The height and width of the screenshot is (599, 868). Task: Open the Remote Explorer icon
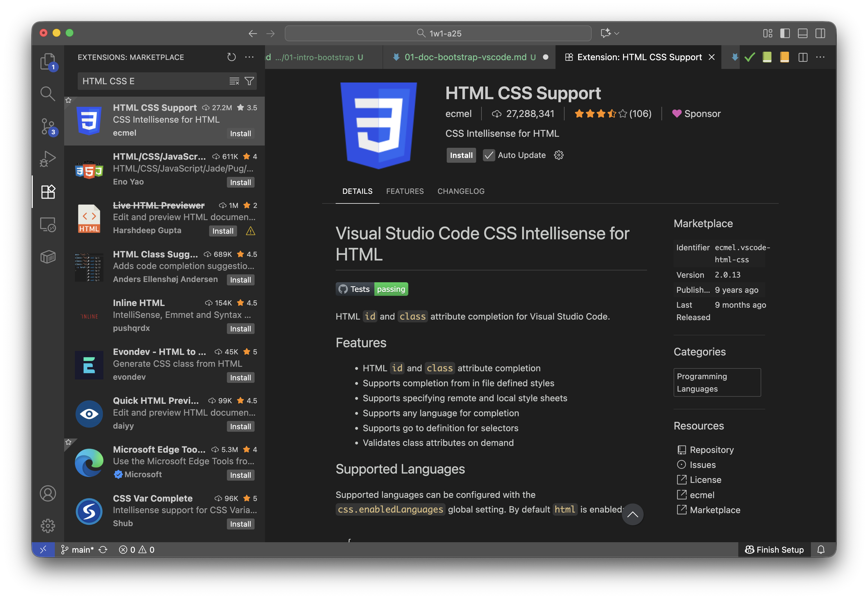pyautogui.click(x=48, y=224)
